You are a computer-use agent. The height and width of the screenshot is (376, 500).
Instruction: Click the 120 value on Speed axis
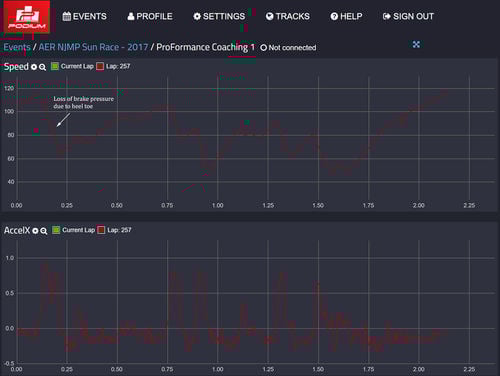coord(9,88)
